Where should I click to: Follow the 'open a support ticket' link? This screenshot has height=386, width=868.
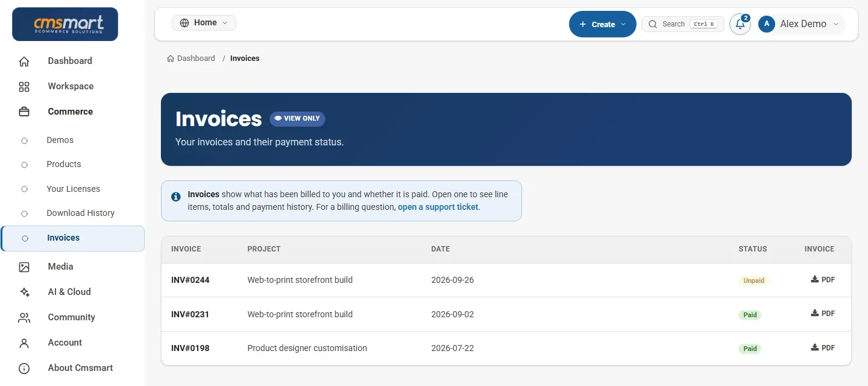pyautogui.click(x=438, y=207)
